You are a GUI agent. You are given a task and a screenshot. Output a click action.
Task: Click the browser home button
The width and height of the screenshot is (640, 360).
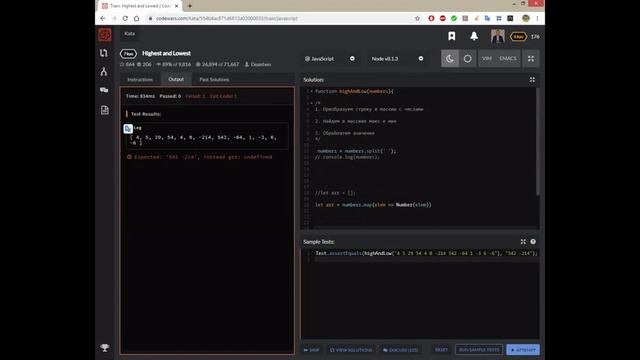[136, 18]
